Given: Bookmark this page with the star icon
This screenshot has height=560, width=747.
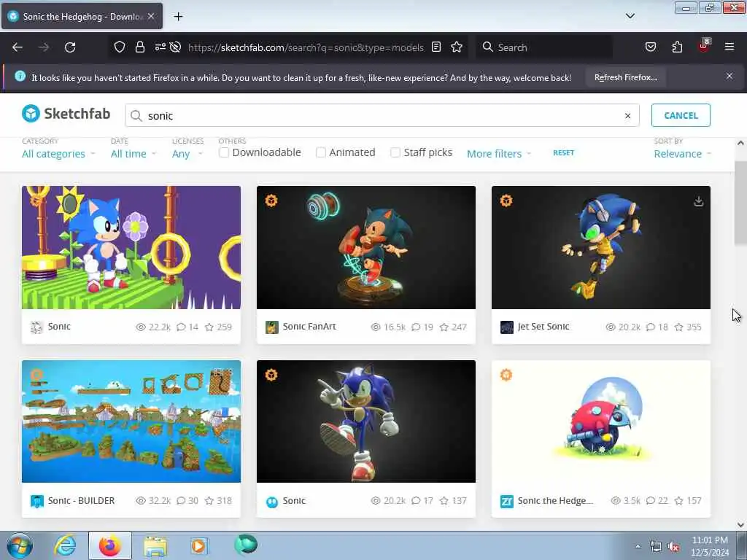Looking at the screenshot, I should point(457,47).
